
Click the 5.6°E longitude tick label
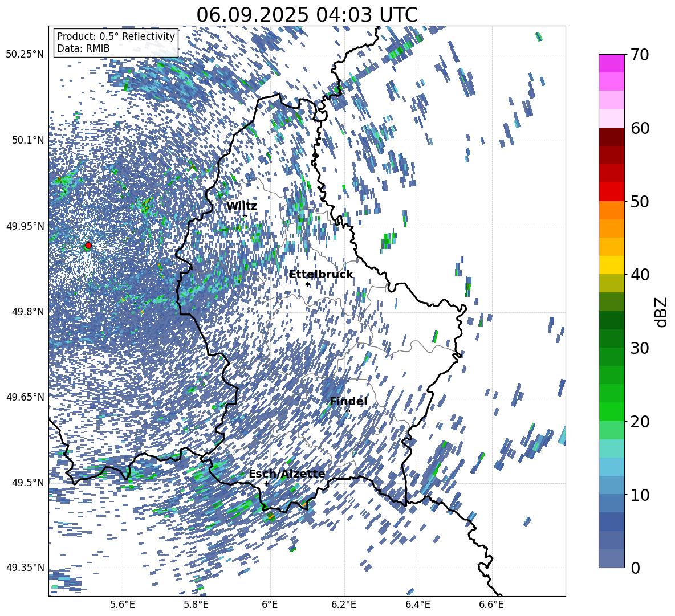(123, 605)
